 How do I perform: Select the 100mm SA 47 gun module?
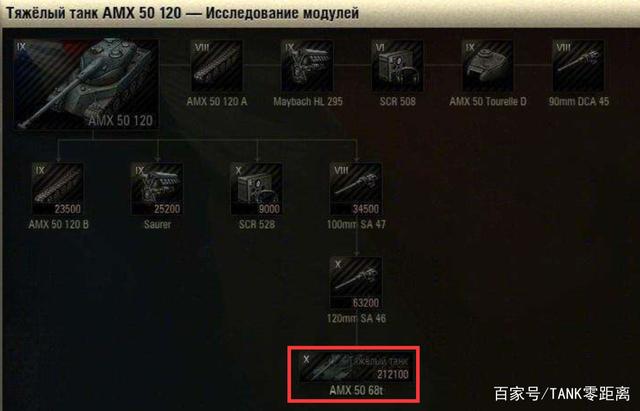click(x=356, y=189)
